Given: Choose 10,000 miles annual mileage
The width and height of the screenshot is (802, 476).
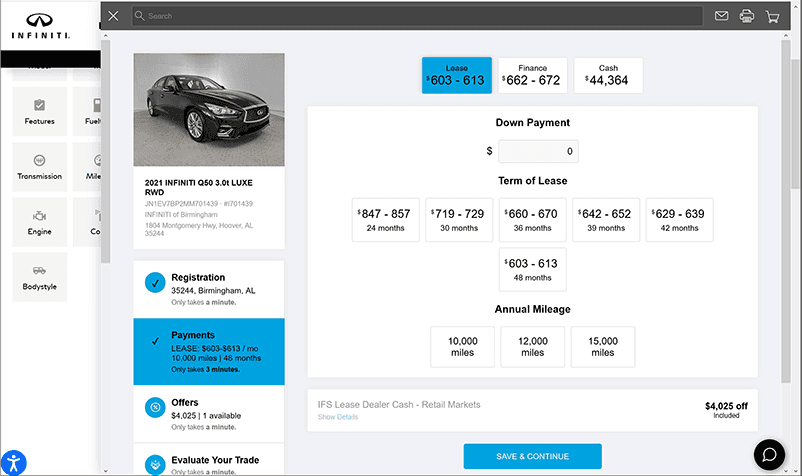Looking at the screenshot, I should click(462, 347).
